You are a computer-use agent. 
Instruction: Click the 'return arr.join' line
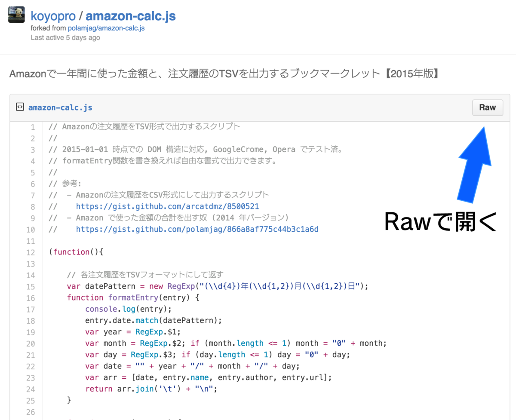pyautogui.click(x=151, y=389)
